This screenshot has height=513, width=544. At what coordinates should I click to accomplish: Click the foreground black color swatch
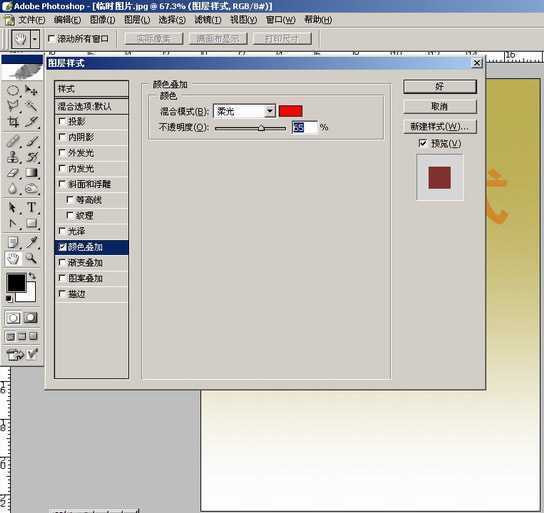click(16, 282)
